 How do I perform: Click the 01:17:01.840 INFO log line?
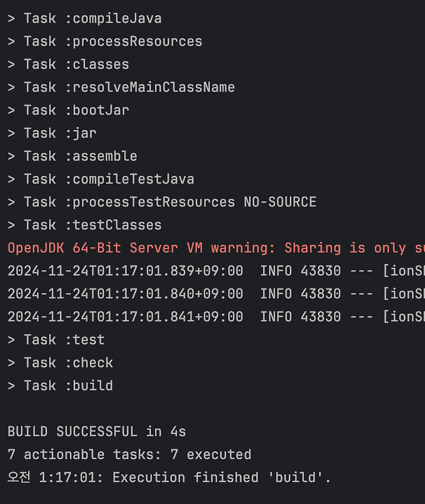tap(216, 294)
